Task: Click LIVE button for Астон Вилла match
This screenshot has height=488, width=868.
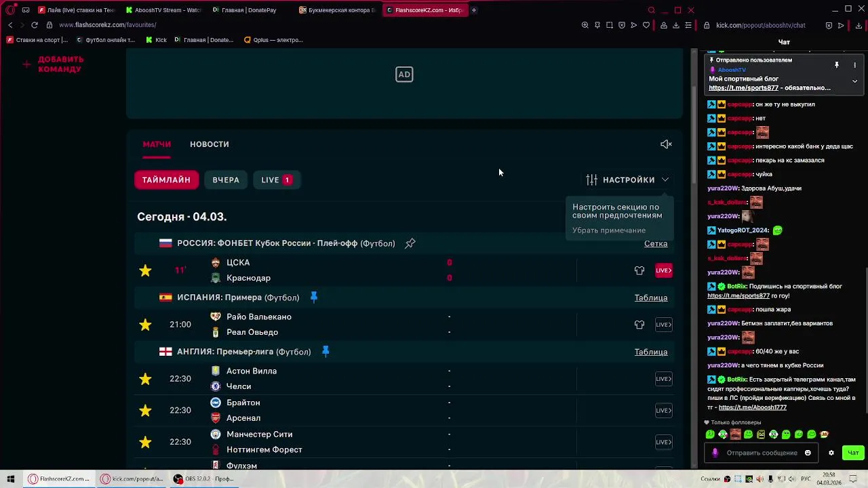Action: [x=663, y=379]
